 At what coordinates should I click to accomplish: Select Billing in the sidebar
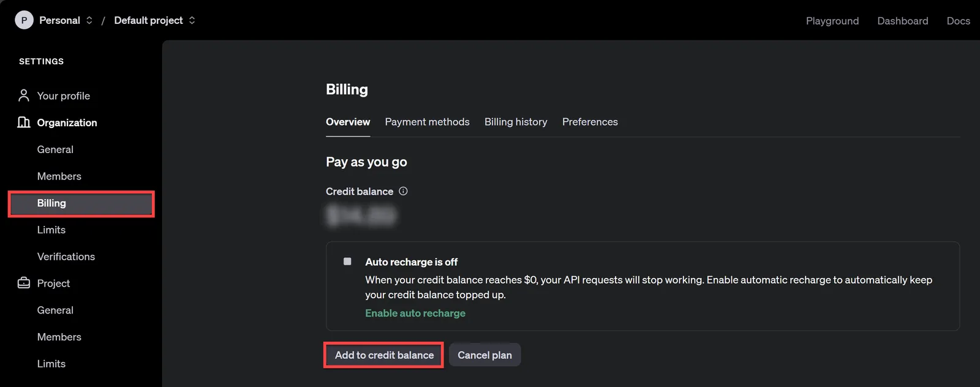(81, 203)
